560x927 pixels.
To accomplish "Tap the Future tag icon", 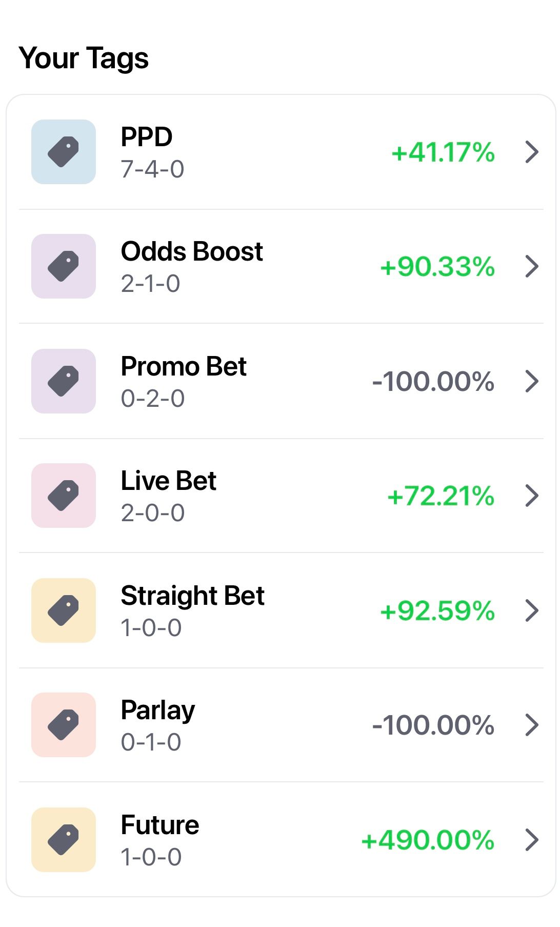I will [x=64, y=840].
